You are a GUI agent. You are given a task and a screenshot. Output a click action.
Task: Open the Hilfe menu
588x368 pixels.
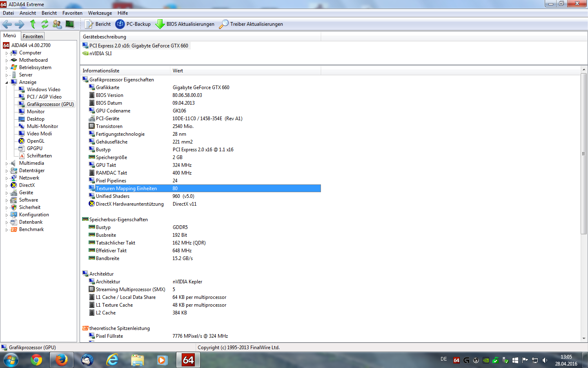[x=123, y=13]
